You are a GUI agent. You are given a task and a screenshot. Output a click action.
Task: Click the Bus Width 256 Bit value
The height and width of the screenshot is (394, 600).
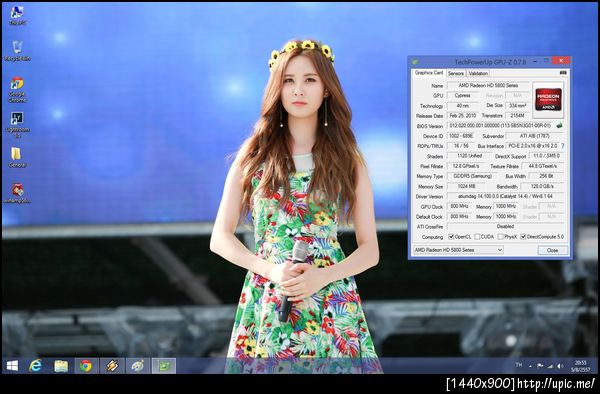click(x=546, y=176)
